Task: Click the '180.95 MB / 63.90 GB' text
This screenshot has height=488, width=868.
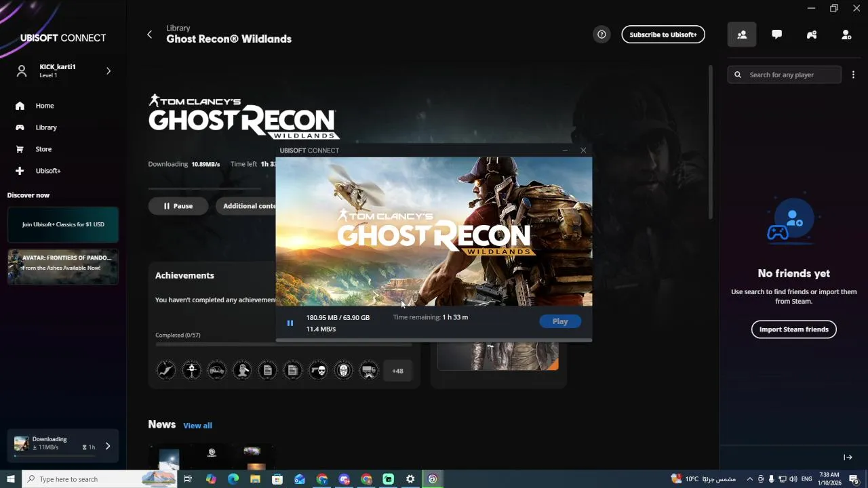Action: pyautogui.click(x=338, y=317)
